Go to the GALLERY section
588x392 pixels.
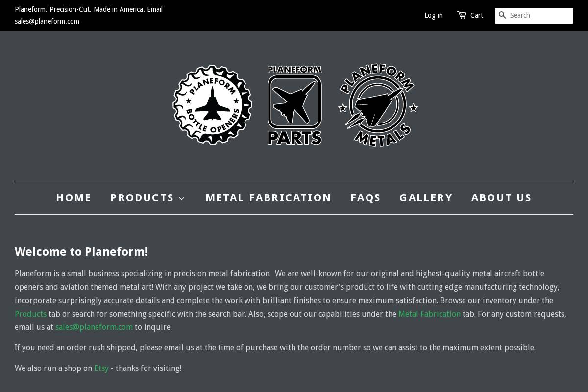coord(426,197)
